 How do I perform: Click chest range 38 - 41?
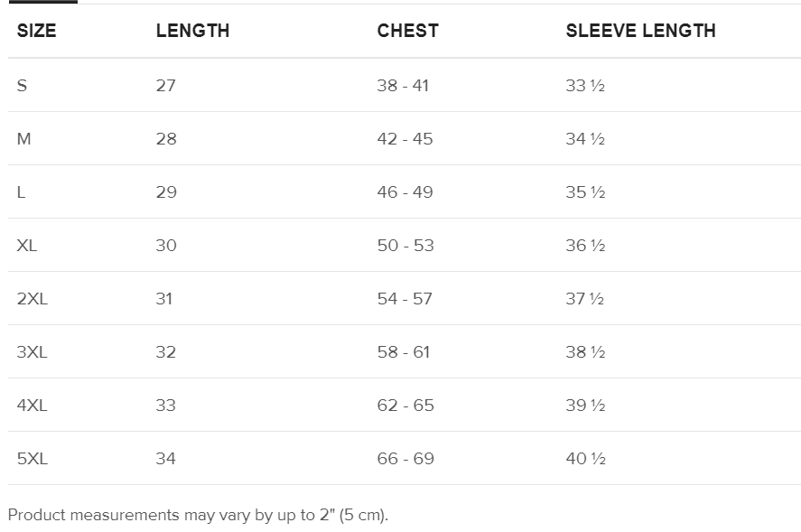click(x=403, y=86)
